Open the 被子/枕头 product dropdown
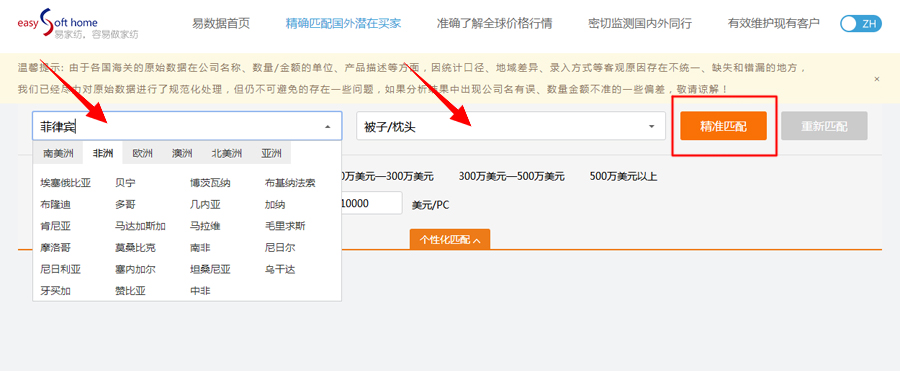This screenshot has width=900, height=371. click(x=511, y=126)
